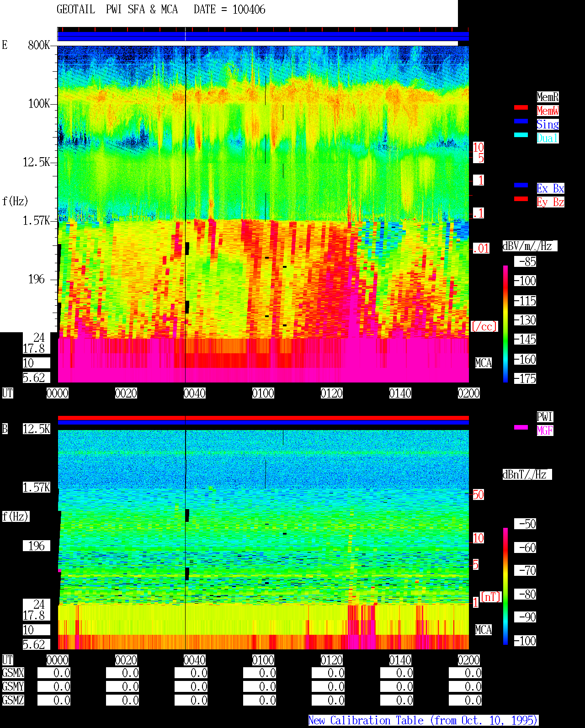Click the 0000 tick under B panel
The height and width of the screenshot is (728, 585).
pos(58,660)
